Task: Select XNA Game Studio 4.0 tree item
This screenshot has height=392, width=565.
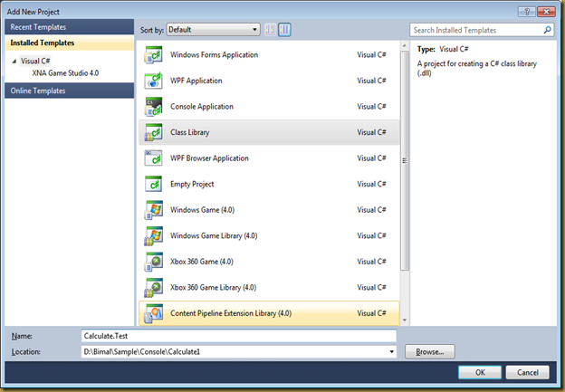Action: coord(65,73)
